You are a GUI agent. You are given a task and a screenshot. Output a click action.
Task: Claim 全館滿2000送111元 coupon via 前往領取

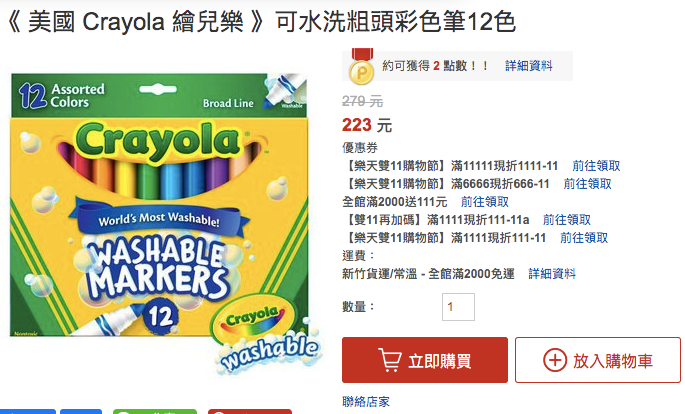(484, 202)
